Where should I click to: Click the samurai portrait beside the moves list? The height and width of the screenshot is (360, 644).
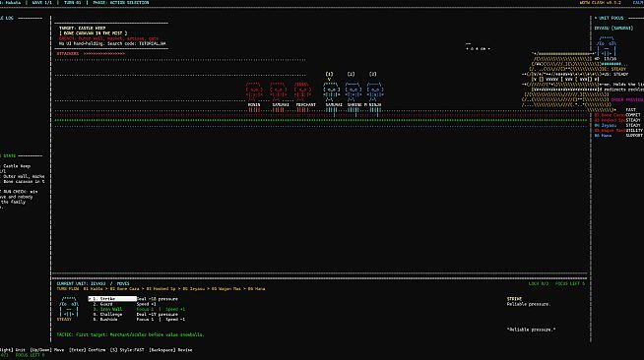pos(69,307)
